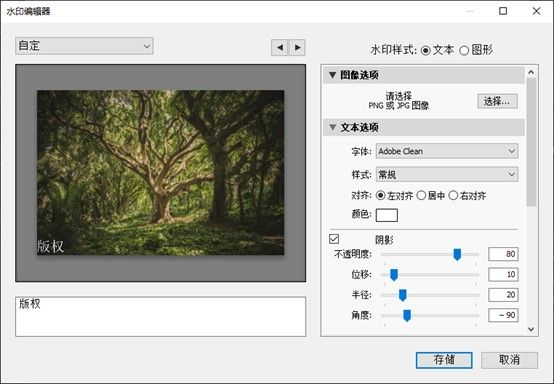Viewport: 554px width, 384px height.
Task: Open the 自定 preset dropdown
Action: [x=84, y=46]
